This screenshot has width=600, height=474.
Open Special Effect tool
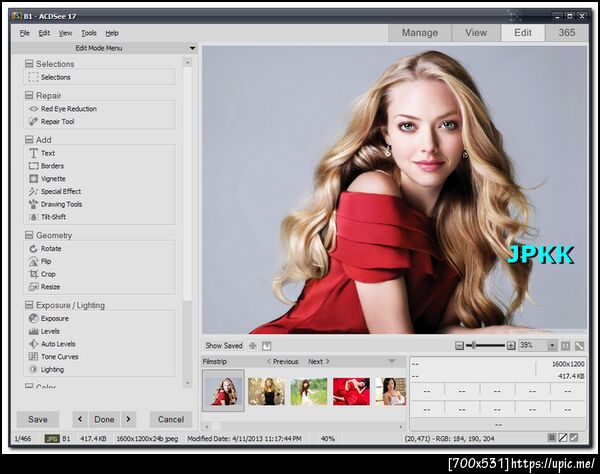[x=55, y=191]
